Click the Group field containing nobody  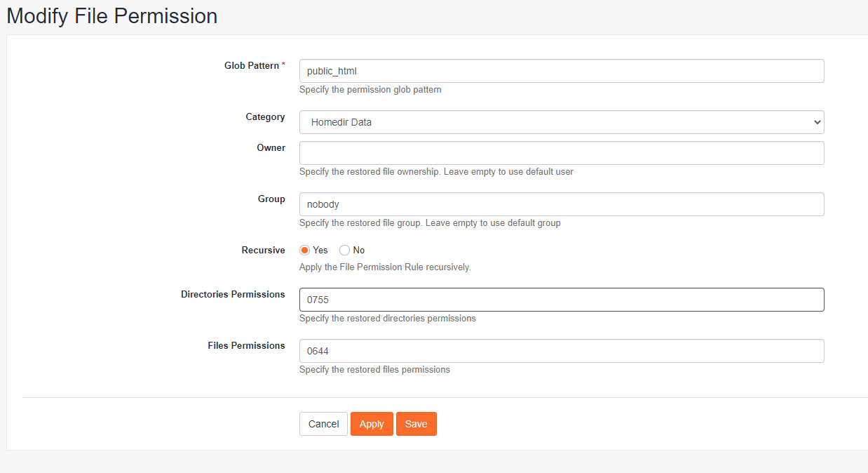(562, 204)
